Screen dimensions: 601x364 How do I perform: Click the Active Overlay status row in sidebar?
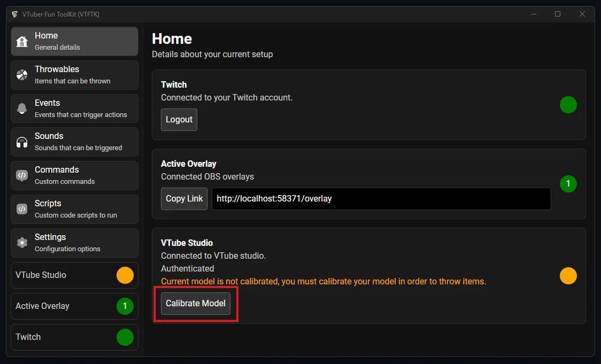(x=74, y=306)
